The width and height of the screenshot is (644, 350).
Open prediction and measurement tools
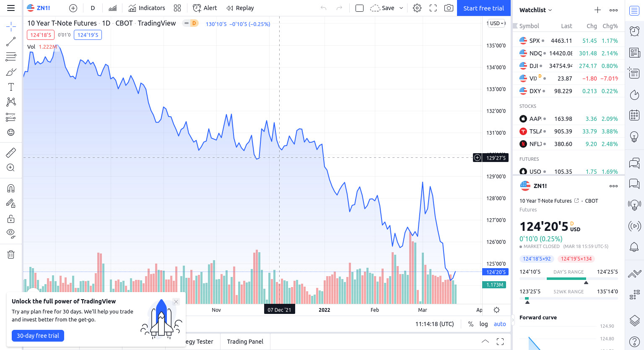11,117
